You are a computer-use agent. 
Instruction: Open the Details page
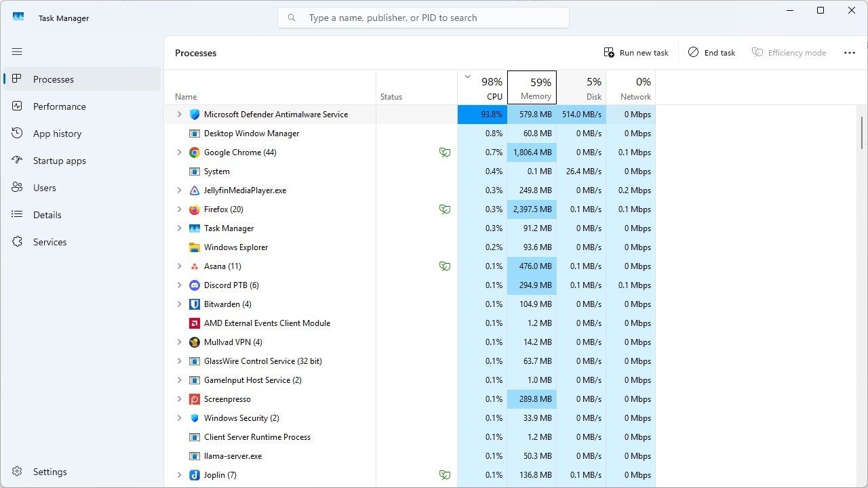click(82, 215)
